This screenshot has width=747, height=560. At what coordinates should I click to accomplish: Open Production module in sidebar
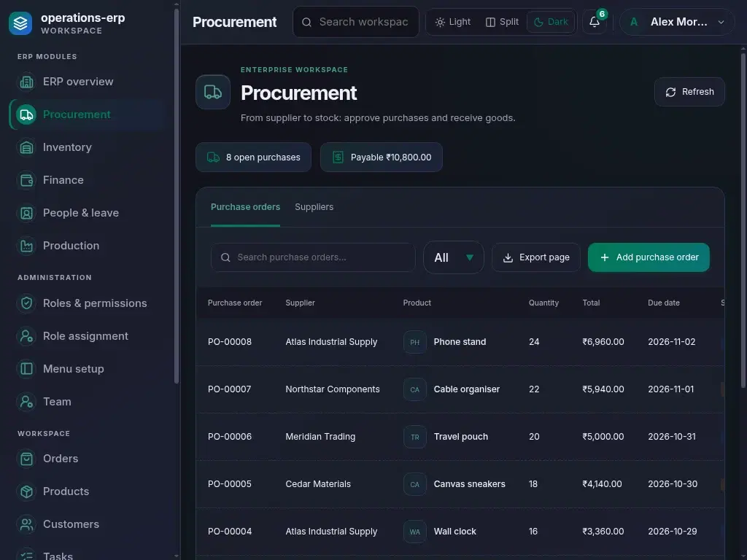88,246
